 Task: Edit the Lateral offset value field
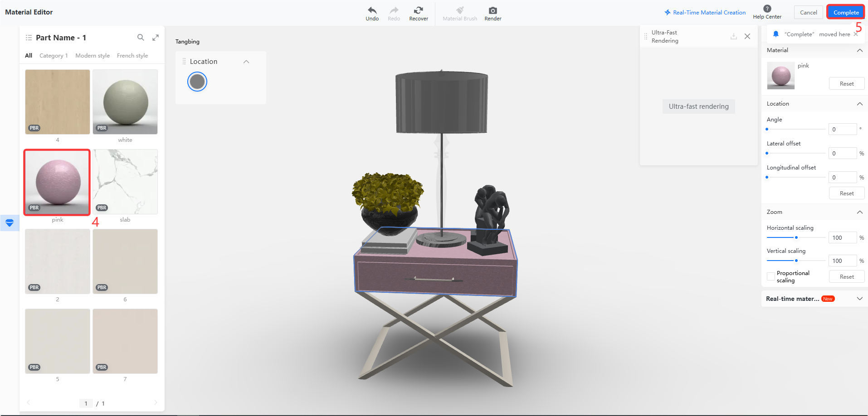842,153
